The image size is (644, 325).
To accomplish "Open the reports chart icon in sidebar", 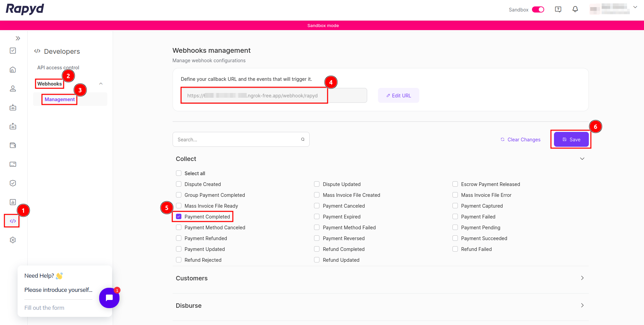I will [13, 202].
